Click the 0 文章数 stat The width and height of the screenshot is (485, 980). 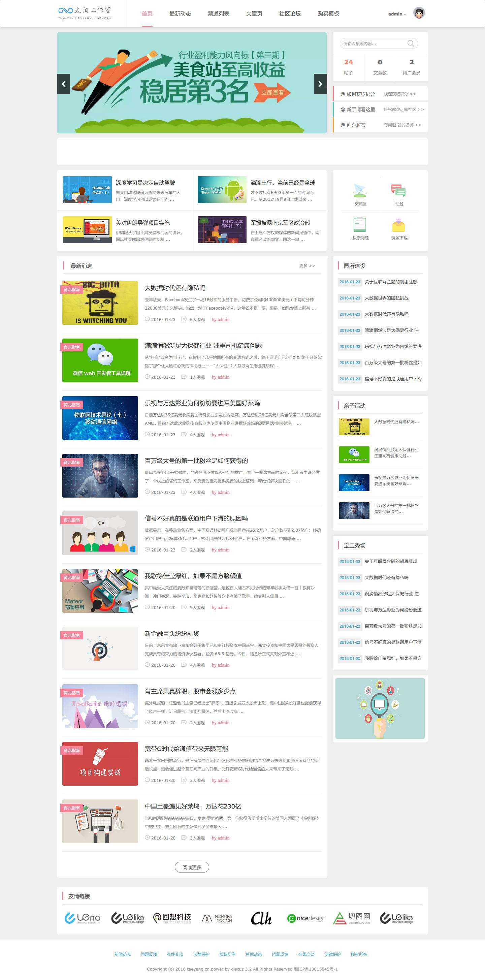point(380,67)
